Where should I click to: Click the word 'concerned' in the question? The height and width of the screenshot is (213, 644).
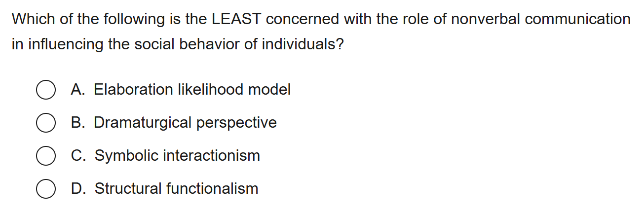(303, 20)
